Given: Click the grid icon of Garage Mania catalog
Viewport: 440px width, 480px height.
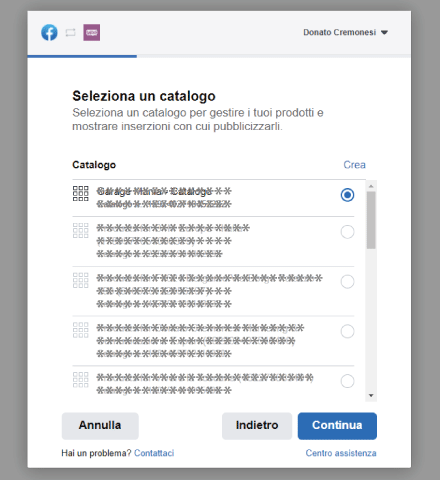Looking at the screenshot, I should pyautogui.click(x=81, y=193).
